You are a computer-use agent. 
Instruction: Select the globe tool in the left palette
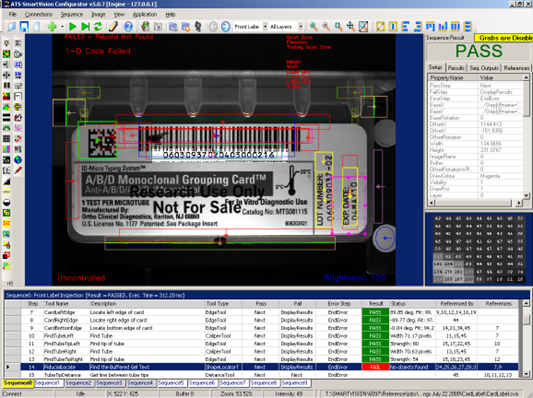point(18,159)
